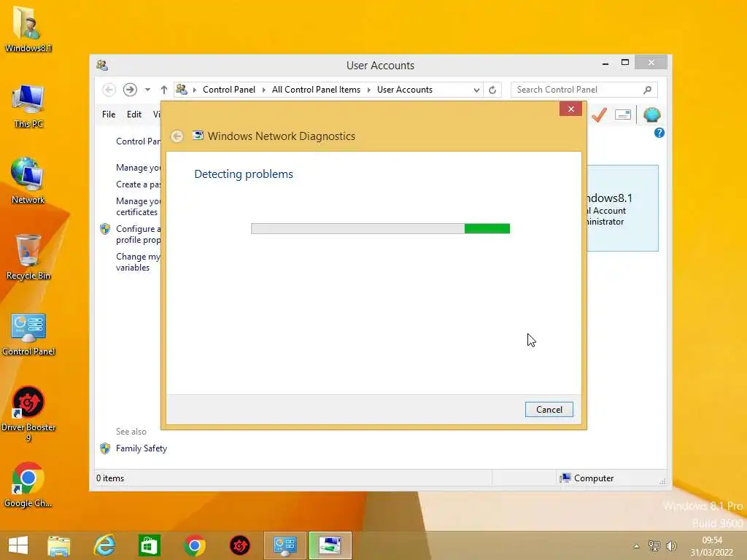Minimize the User Accounts window

[605, 63]
